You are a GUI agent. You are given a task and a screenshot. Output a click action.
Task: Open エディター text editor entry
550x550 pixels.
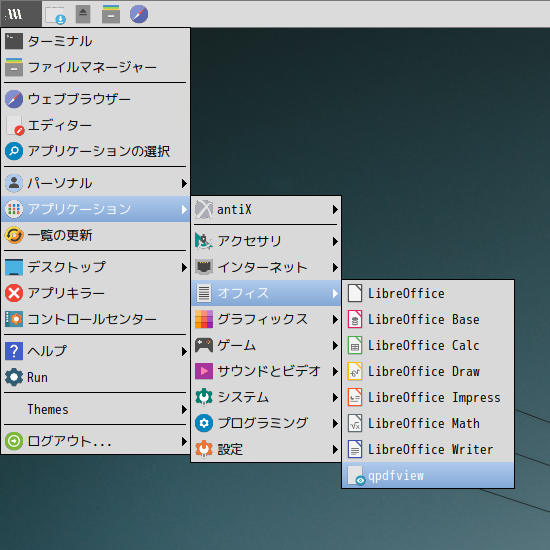[96, 125]
